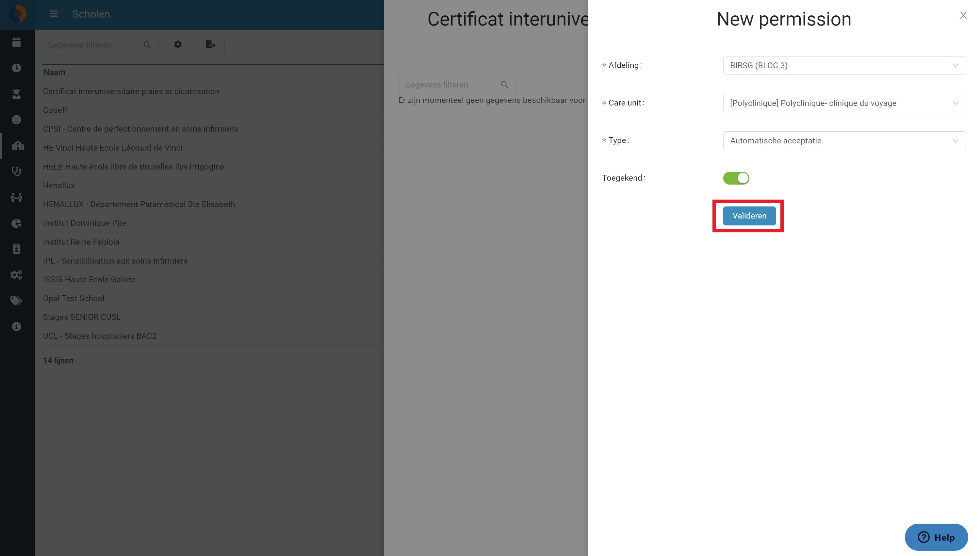Toggle the hamburger menu next to Scholen
Image resolution: width=980 pixels, height=556 pixels.
pyautogui.click(x=54, y=14)
